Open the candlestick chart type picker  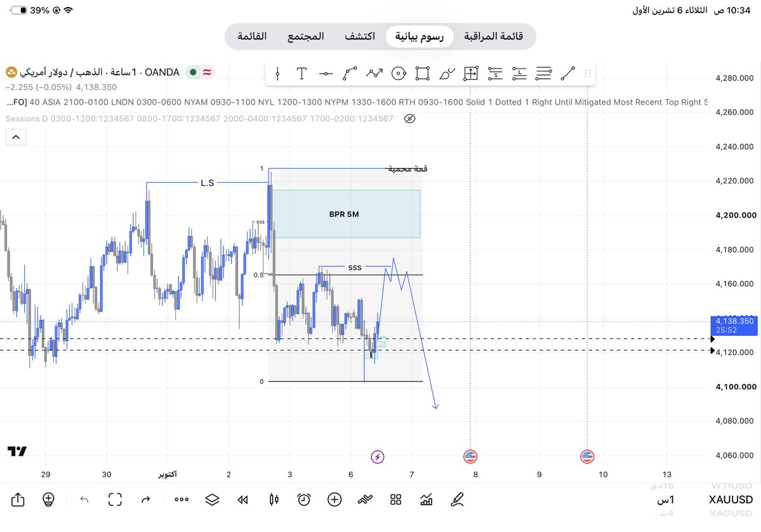tap(274, 500)
